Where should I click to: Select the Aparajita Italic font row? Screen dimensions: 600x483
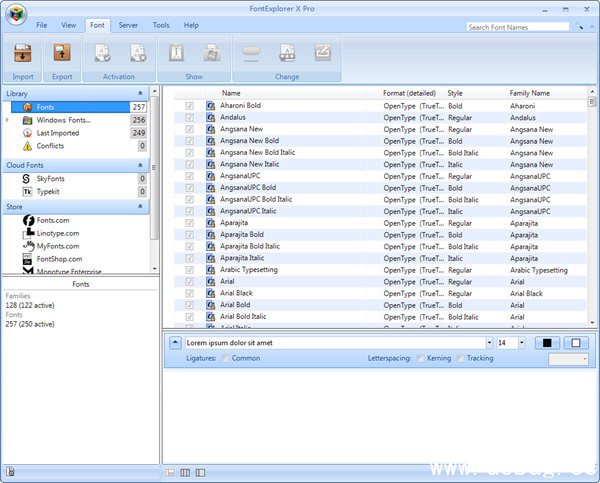pyautogui.click(x=380, y=258)
